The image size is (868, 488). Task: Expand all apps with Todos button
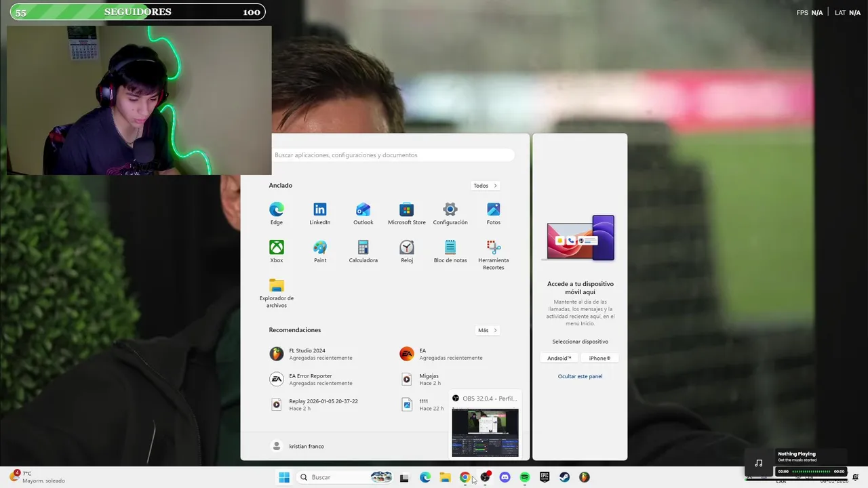(486, 186)
